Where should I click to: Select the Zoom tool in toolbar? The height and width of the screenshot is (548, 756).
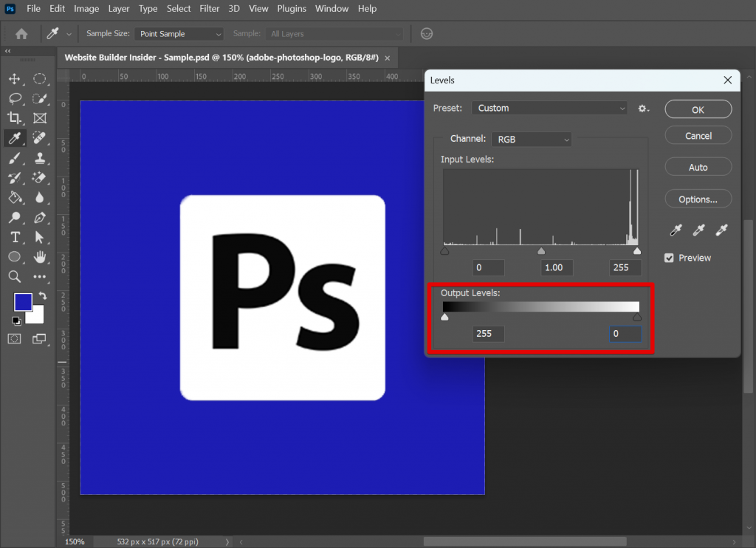pos(15,276)
